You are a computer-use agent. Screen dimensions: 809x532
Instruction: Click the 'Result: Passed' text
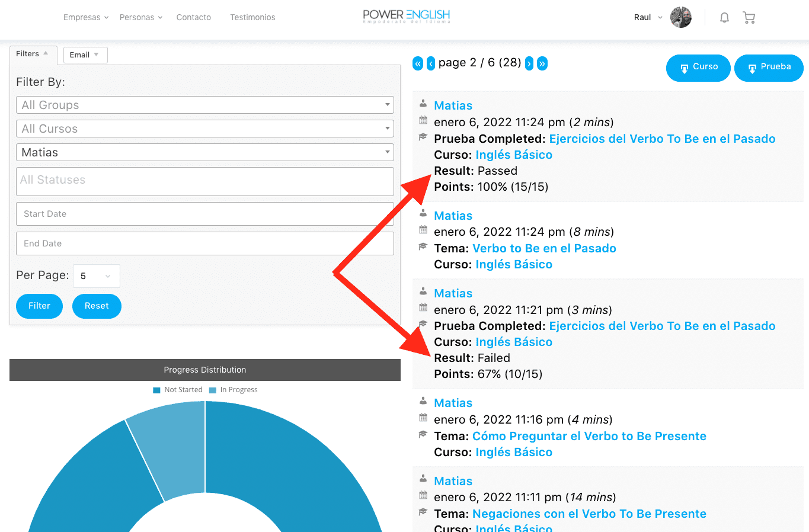tap(475, 171)
